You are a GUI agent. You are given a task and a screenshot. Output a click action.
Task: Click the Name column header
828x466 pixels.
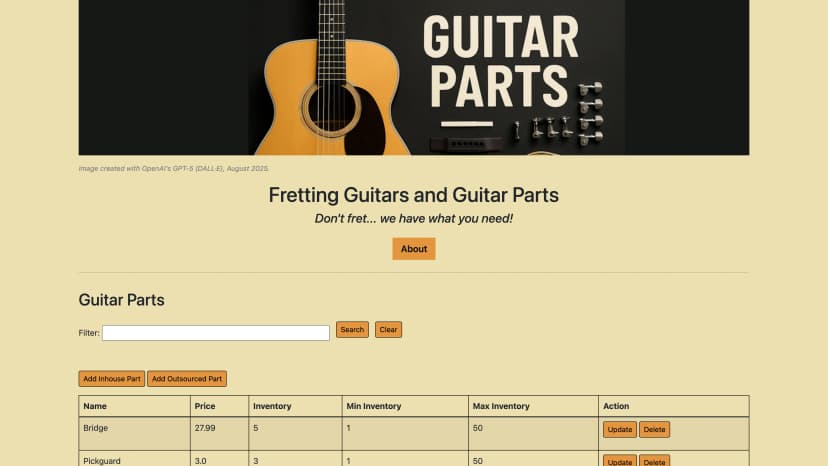click(95, 406)
